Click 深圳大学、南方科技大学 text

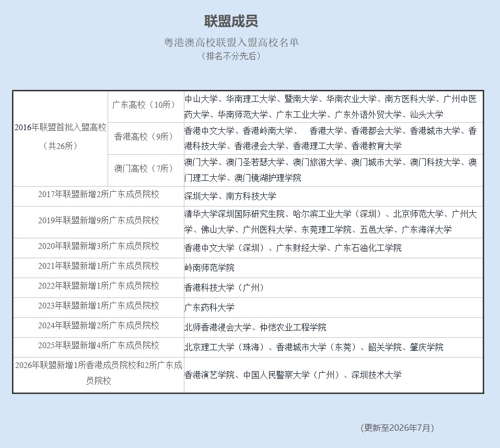point(230,196)
